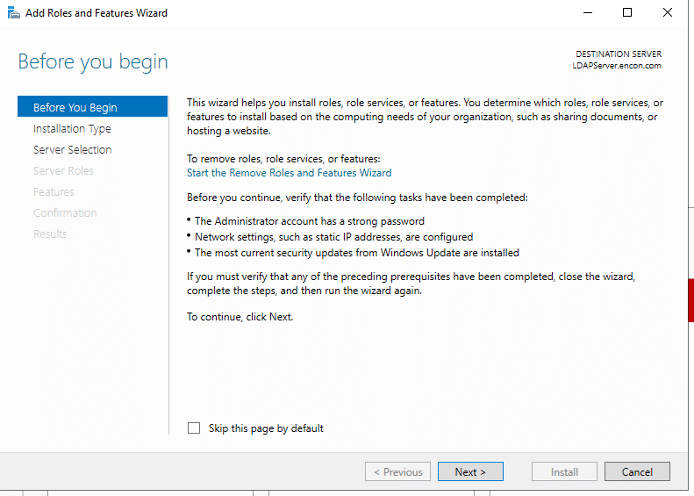
Task: Click the wizard icon in the title bar
Action: (x=11, y=13)
